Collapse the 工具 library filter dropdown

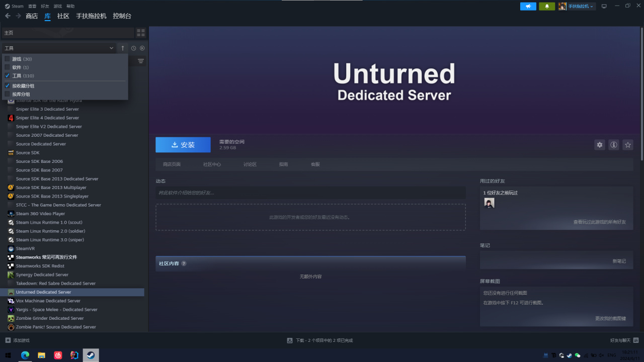(x=59, y=48)
